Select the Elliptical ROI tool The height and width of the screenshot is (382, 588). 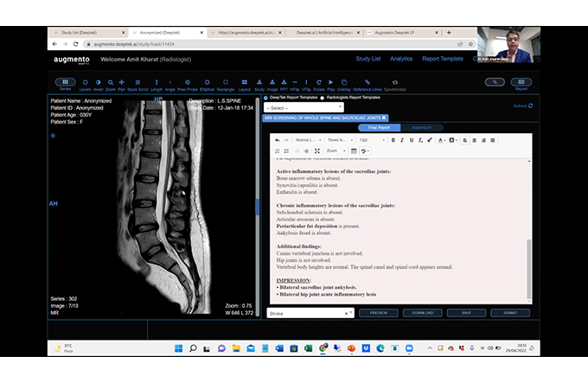(207, 85)
